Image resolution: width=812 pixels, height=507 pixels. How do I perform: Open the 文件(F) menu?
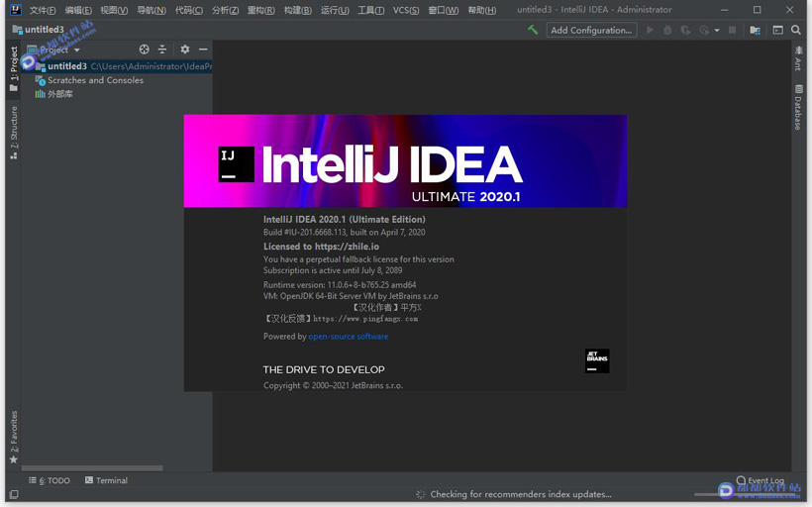coord(43,10)
